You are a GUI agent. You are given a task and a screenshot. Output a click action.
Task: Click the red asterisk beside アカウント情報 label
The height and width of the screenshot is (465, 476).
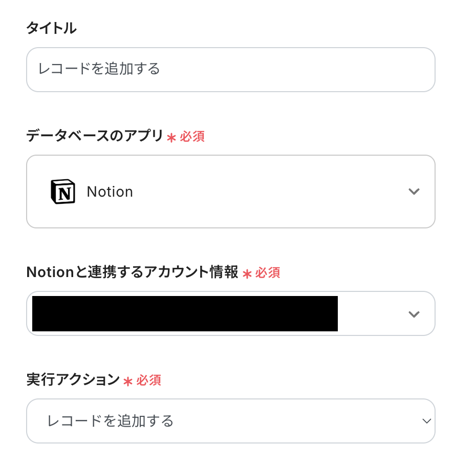click(x=247, y=273)
